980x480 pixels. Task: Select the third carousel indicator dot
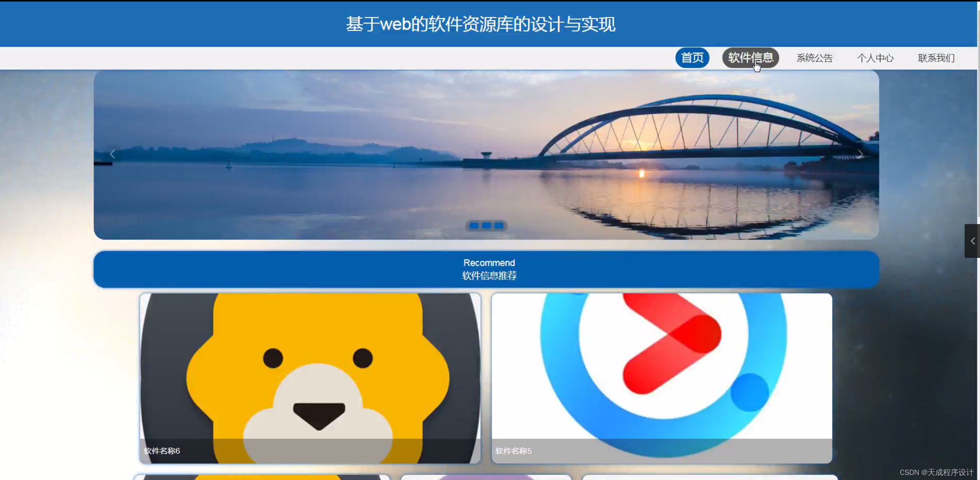click(x=499, y=226)
